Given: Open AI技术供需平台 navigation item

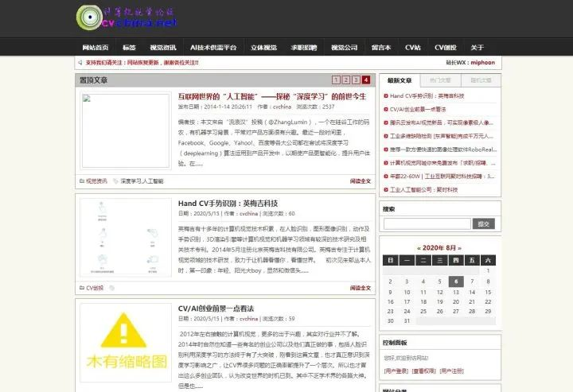Looking at the screenshot, I should pos(213,48).
